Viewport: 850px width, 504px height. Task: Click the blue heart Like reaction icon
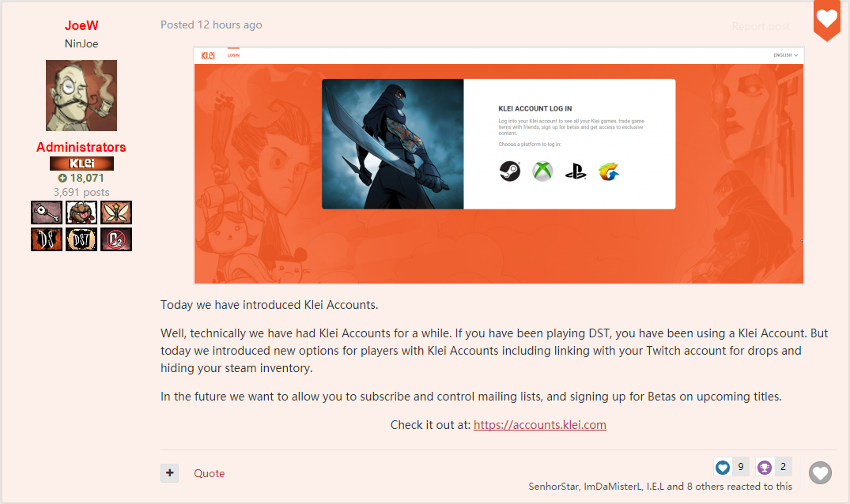[x=723, y=467]
